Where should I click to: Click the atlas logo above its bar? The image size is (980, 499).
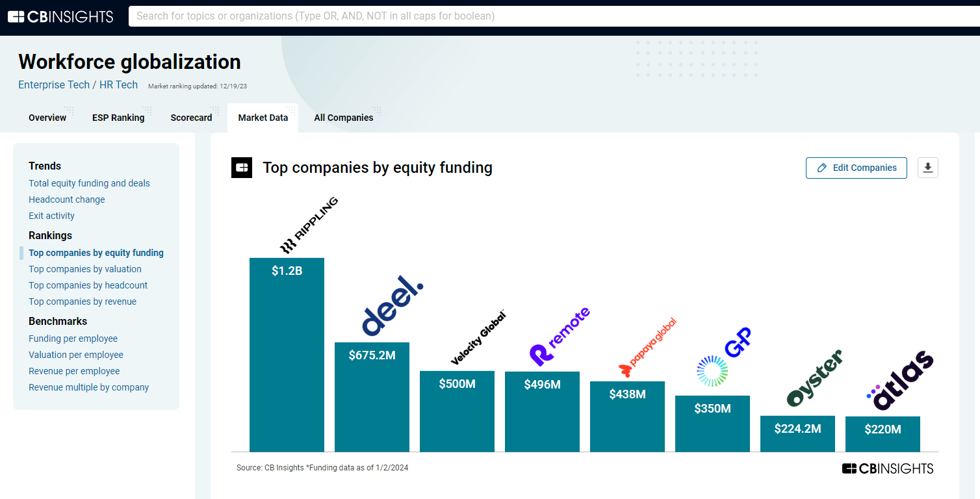[x=900, y=381]
